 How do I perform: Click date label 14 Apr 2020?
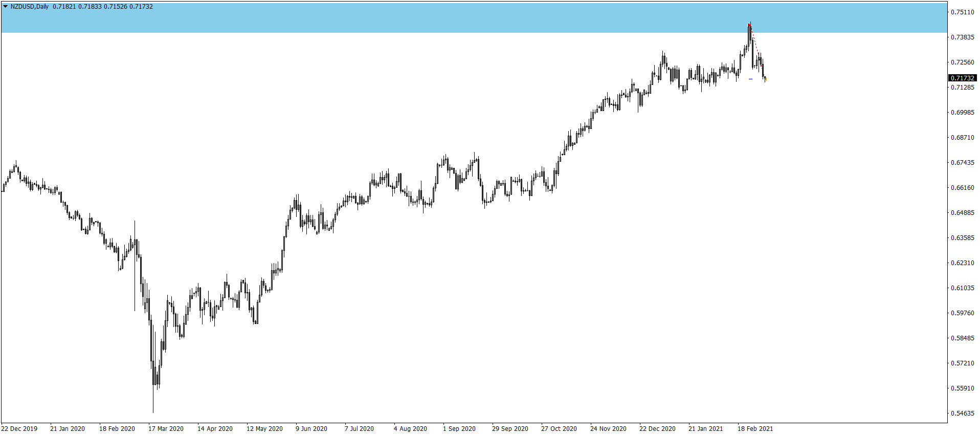pyautogui.click(x=215, y=428)
